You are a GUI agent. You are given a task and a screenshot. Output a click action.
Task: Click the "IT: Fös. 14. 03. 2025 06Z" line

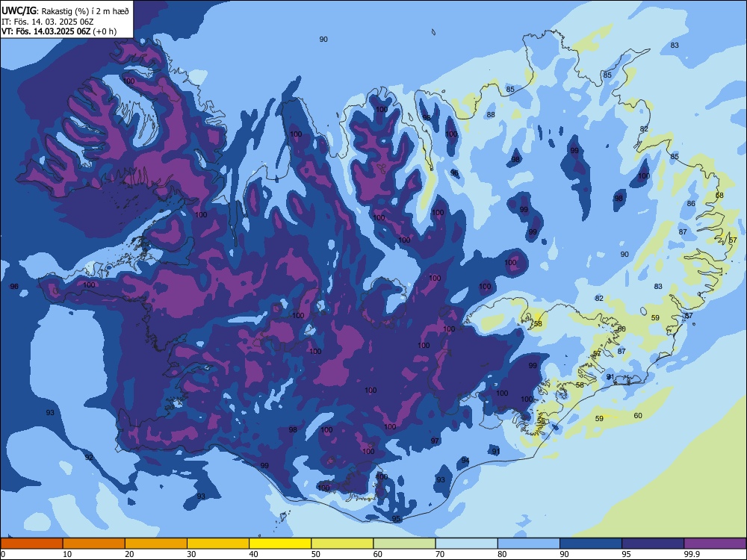click(46, 22)
